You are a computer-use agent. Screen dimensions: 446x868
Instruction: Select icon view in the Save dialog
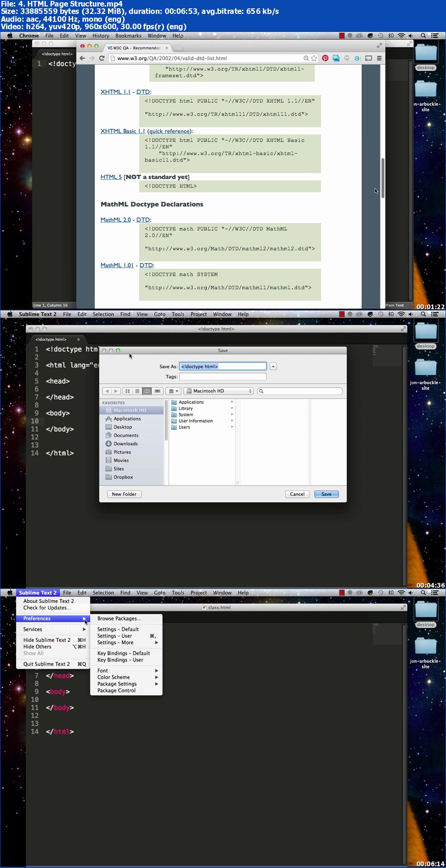click(x=127, y=391)
